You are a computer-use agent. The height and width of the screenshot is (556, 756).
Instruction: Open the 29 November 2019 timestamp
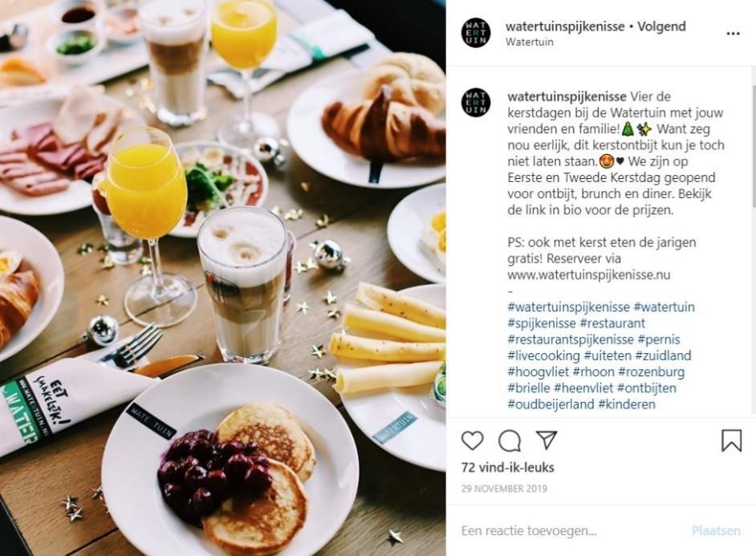point(504,489)
